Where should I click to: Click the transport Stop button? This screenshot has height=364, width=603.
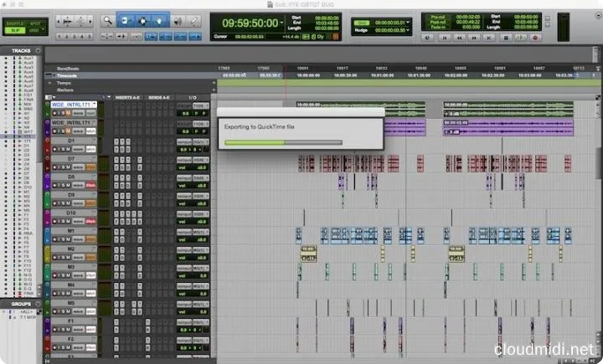pos(505,38)
